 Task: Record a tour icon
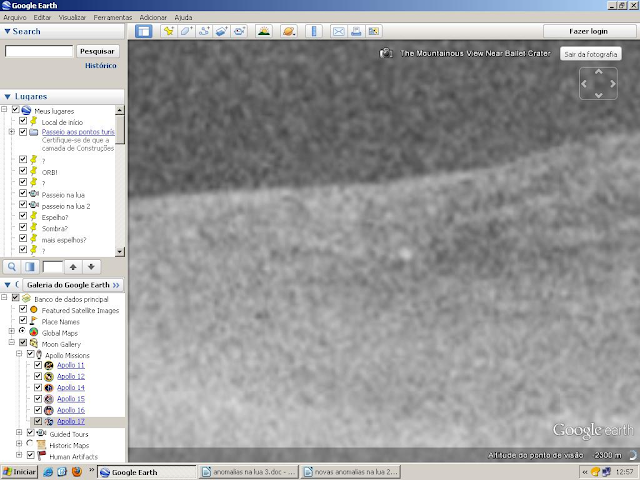tap(239, 31)
